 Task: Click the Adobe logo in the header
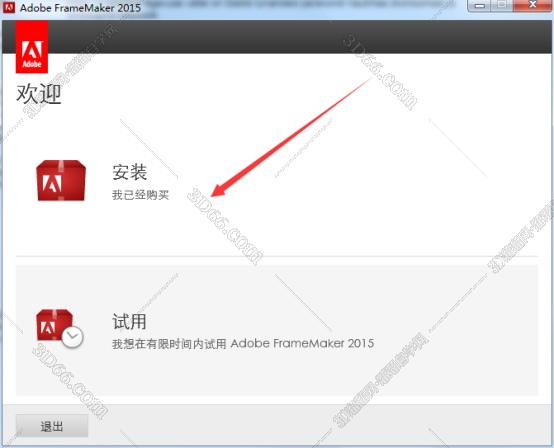32,47
